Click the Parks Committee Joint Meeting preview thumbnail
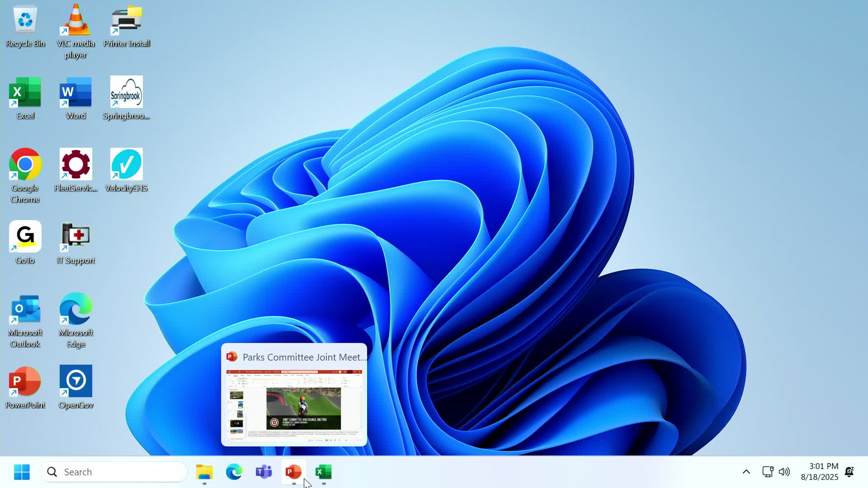Screen dimensions: 868x488 (294, 406)
